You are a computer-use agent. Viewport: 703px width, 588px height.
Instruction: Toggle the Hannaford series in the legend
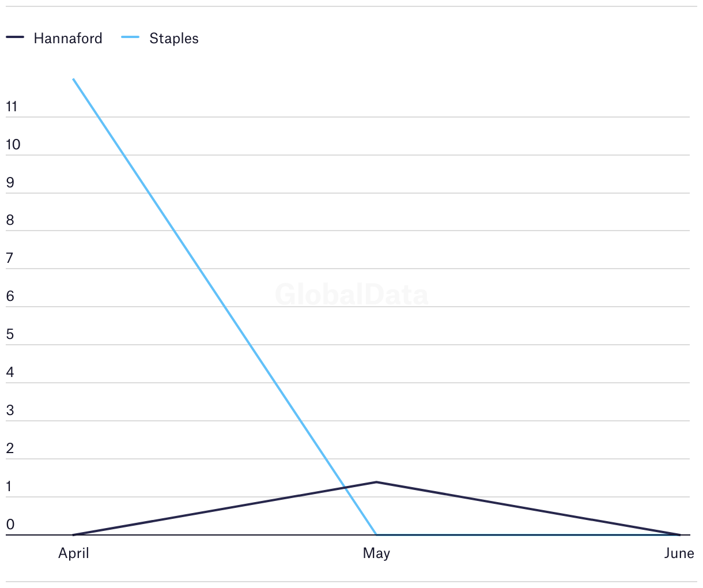pyautogui.click(x=54, y=38)
